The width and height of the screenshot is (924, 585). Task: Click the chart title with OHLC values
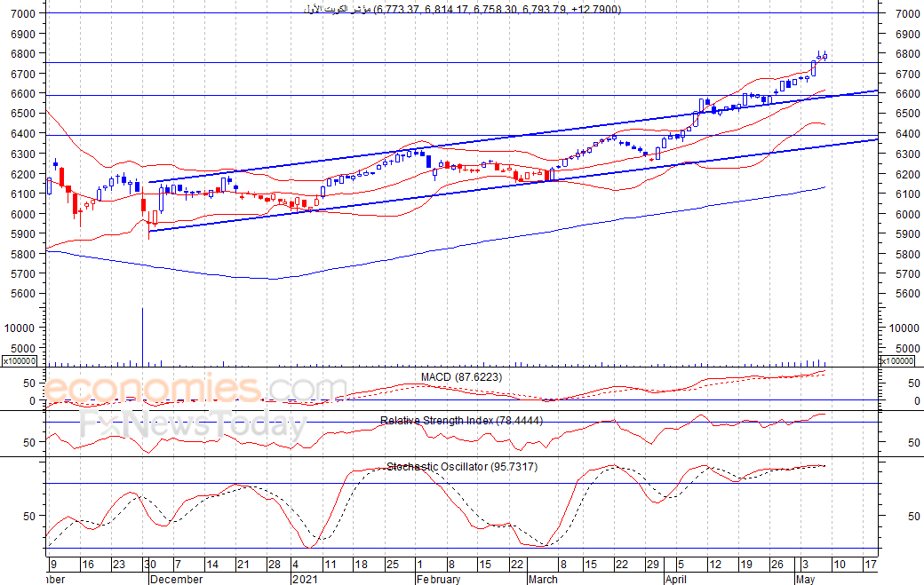(463, 9)
